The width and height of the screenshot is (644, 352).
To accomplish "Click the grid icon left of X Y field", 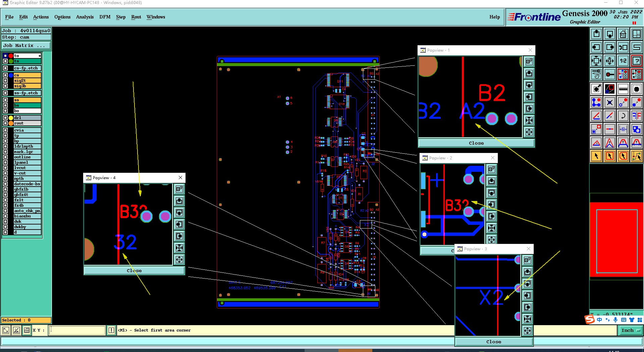I will point(27,330).
